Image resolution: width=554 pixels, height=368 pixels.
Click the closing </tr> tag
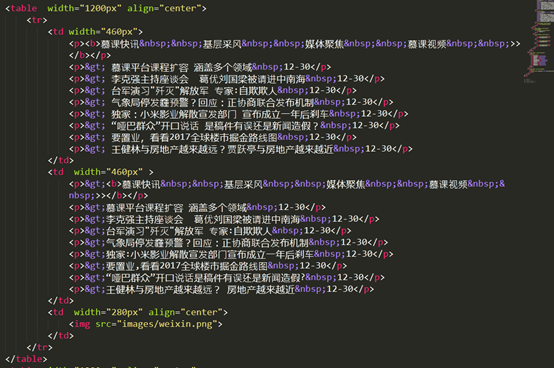click(x=40, y=348)
